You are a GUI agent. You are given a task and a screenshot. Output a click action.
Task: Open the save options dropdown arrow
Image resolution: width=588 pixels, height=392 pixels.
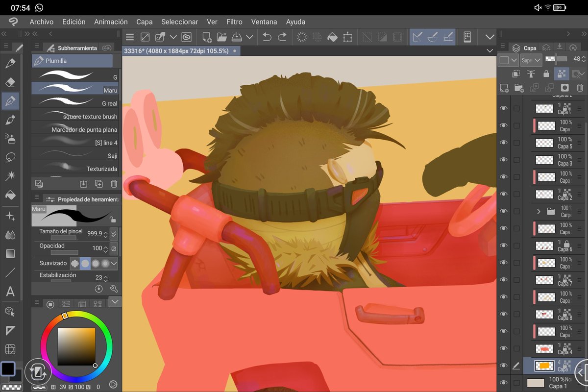[250, 37]
